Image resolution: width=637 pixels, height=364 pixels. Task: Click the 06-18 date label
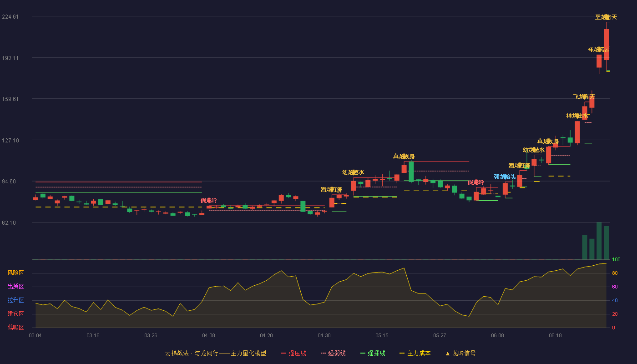click(555, 335)
